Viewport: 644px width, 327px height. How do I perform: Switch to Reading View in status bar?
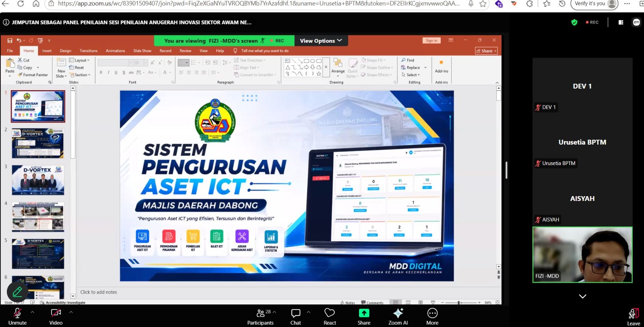(x=421, y=302)
